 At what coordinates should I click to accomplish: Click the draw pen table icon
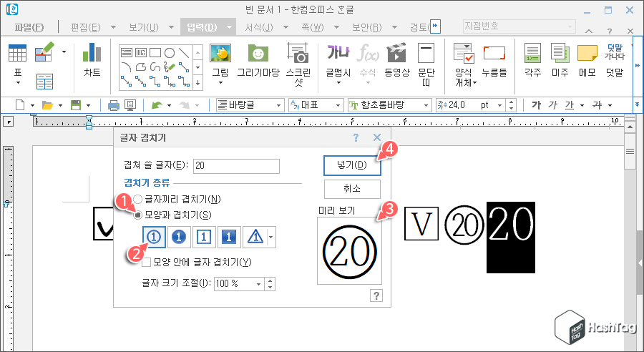(44, 52)
